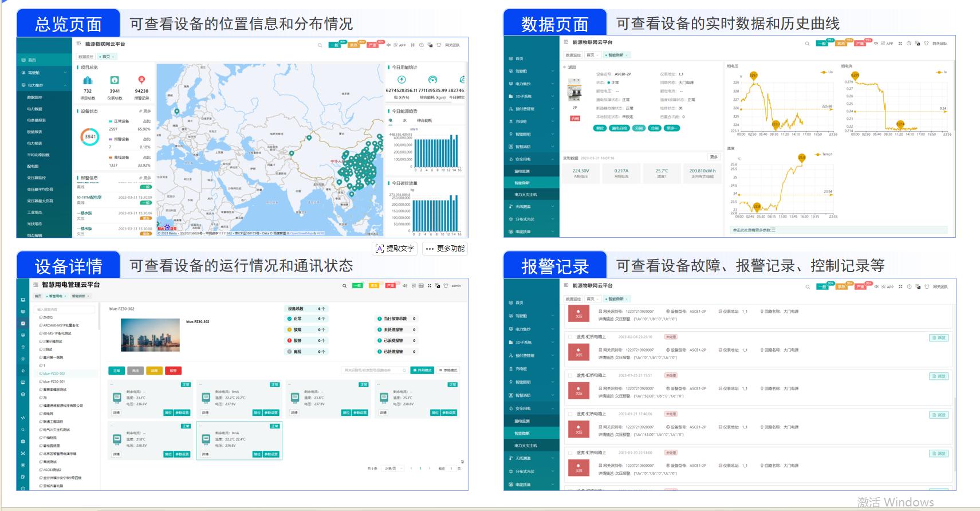Screen dimensions: 980x511
Task: Expand 充电桩 in the 数据页面 sidebar
Action: (531, 121)
